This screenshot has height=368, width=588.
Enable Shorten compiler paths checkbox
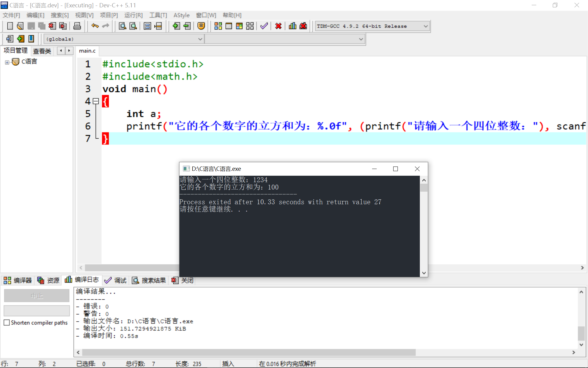pyautogui.click(x=7, y=323)
